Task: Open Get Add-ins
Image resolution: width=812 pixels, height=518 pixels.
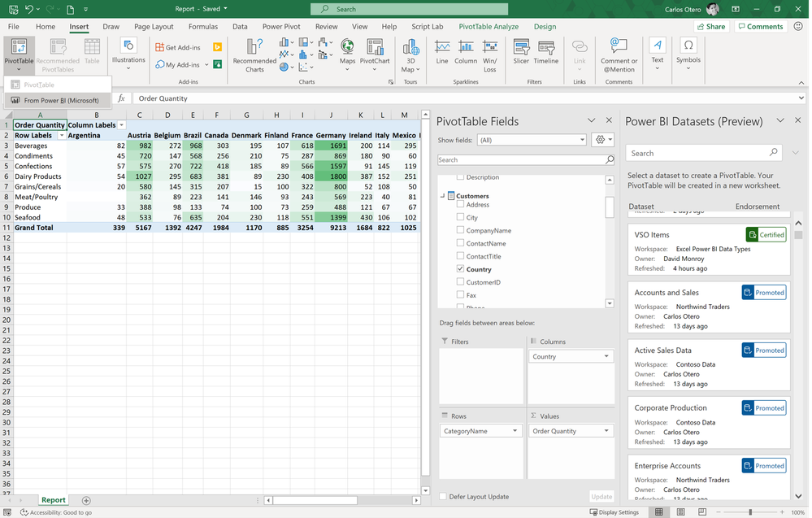Action: click(178, 47)
